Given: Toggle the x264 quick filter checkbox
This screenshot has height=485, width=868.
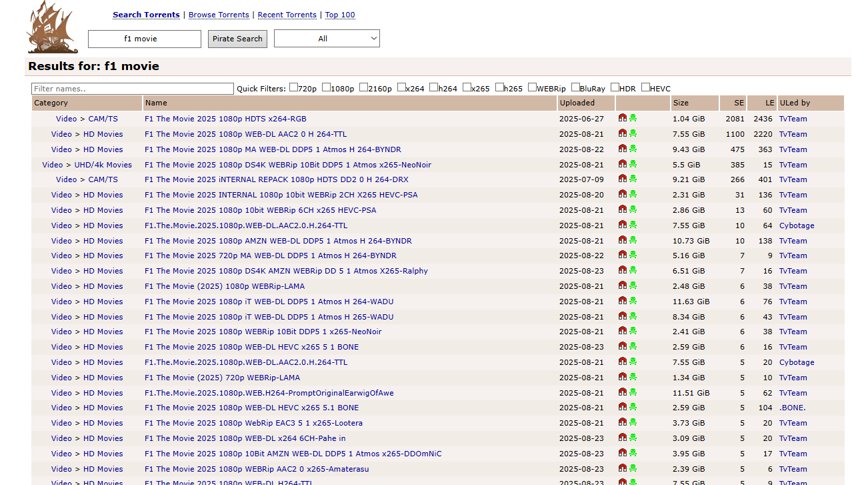Looking at the screenshot, I should click(401, 87).
